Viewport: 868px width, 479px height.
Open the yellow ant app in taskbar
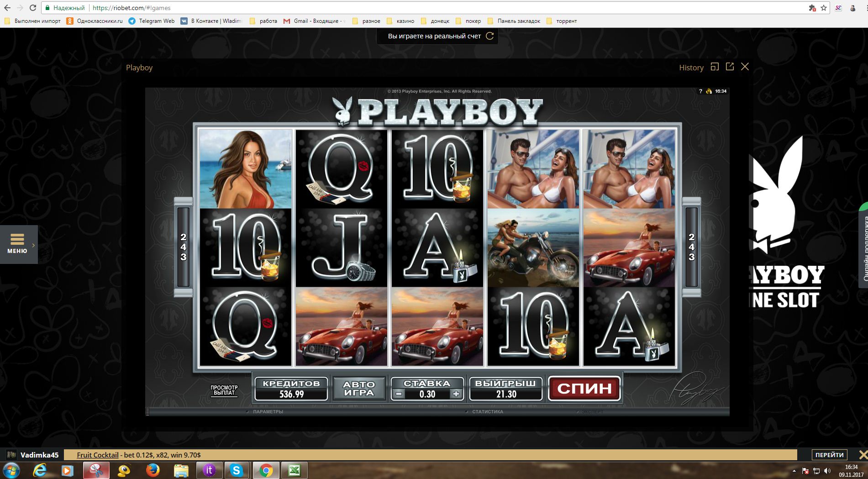[x=124, y=470]
